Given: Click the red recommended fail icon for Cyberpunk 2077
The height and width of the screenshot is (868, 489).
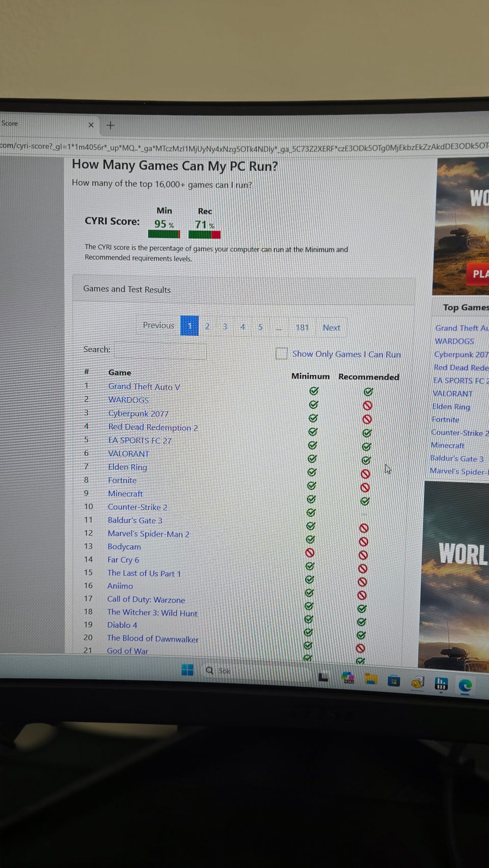Looking at the screenshot, I should (367, 419).
